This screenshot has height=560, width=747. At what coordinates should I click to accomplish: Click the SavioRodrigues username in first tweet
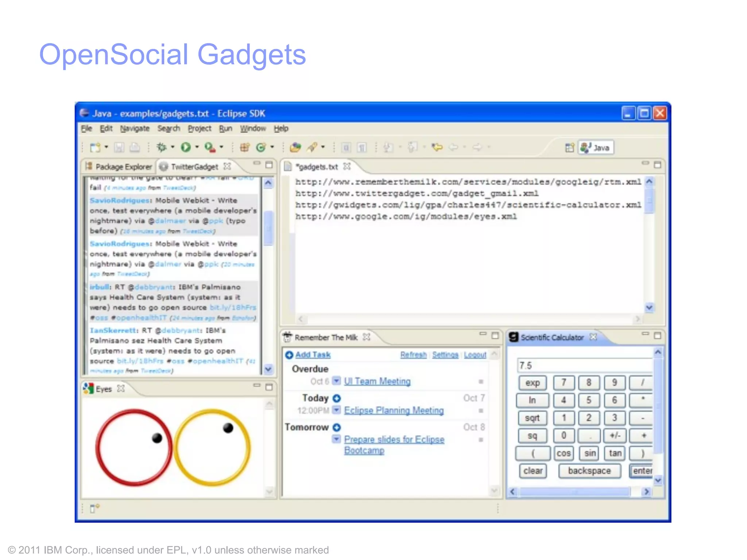(120, 201)
